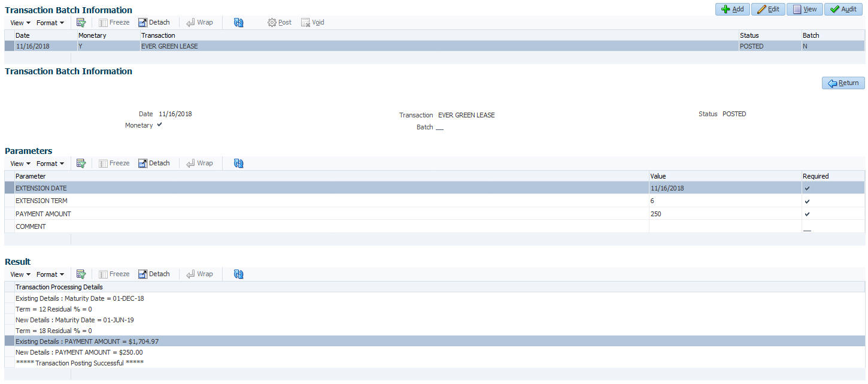Click Query by Example icon in Parameters toolbar

[81, 164]
